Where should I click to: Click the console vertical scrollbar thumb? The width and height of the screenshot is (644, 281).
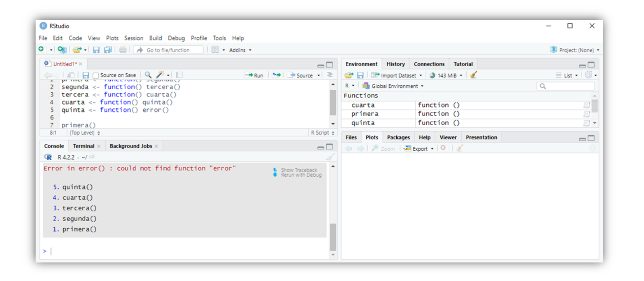[x=333, y=237]
